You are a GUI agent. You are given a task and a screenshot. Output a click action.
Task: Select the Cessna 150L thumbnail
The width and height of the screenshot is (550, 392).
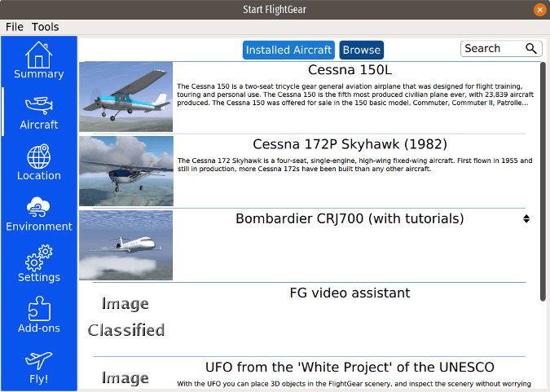pos(126,96)
